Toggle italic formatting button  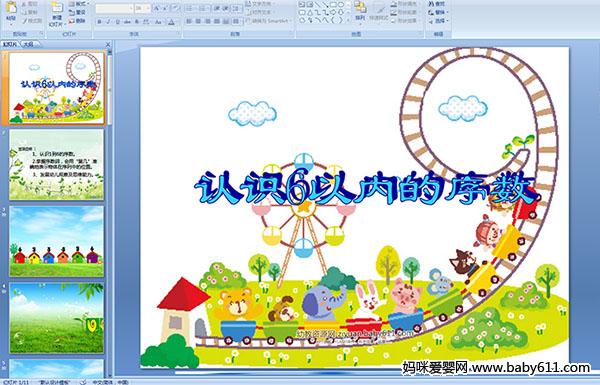(108, 22)
